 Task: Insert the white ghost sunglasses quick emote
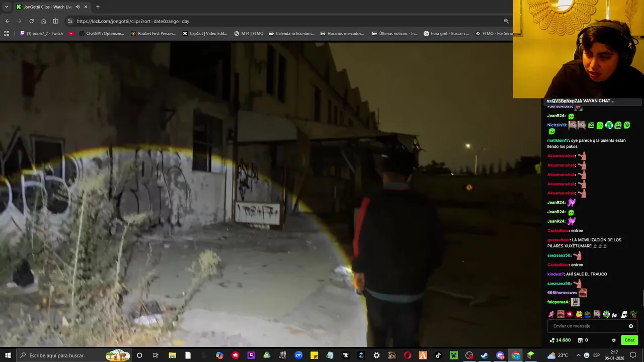click(624, 314)
